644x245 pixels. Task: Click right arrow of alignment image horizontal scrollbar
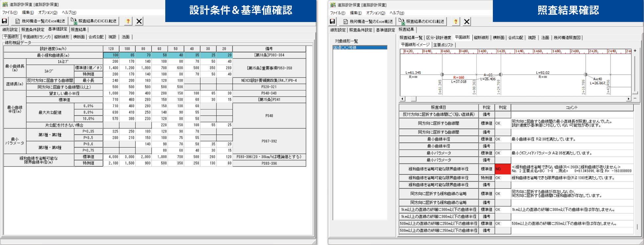629,99
